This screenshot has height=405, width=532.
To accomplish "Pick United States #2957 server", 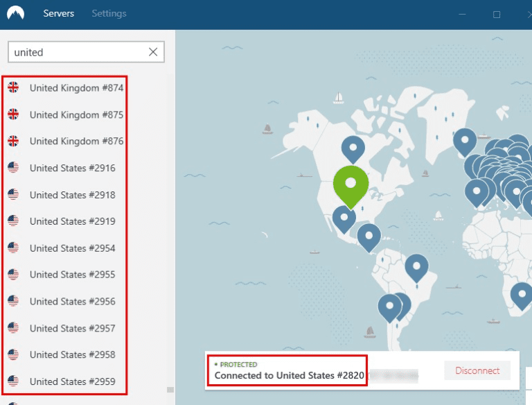I will (x=72, y=328).
